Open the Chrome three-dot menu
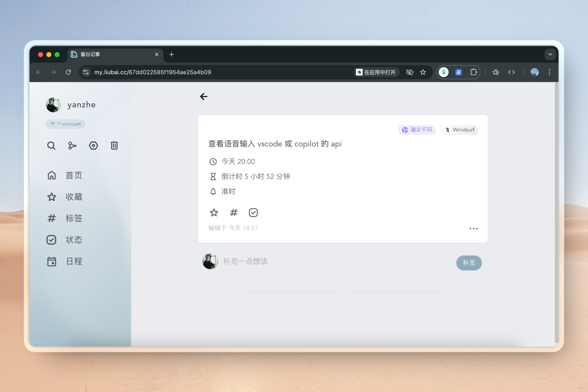 click(x=549, y=72)
